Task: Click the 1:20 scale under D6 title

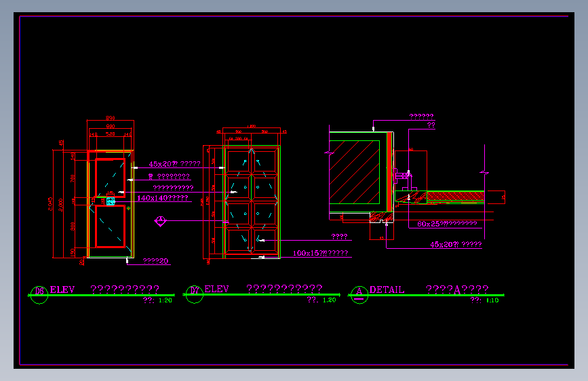Action: pos(165,300)
